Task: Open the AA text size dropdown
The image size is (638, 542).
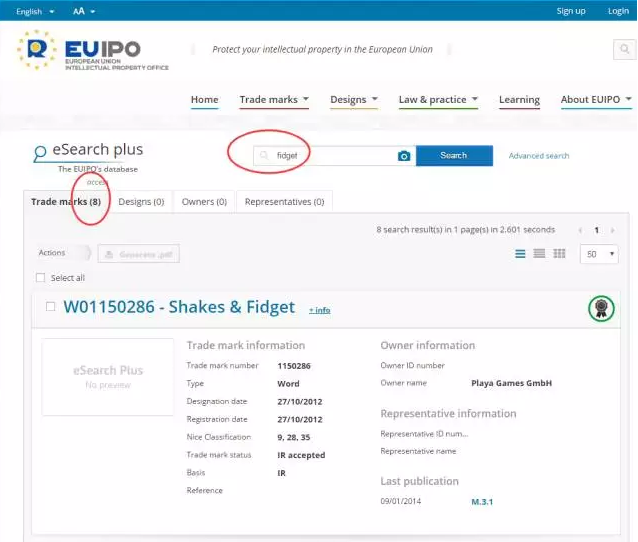Action: click(84, 11)
